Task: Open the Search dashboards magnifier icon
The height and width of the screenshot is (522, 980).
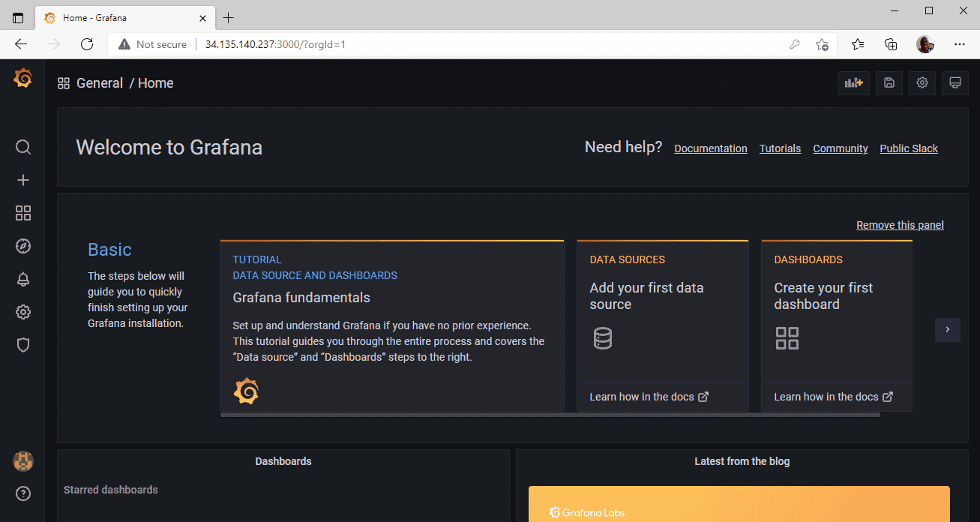Action: (23, 147)
